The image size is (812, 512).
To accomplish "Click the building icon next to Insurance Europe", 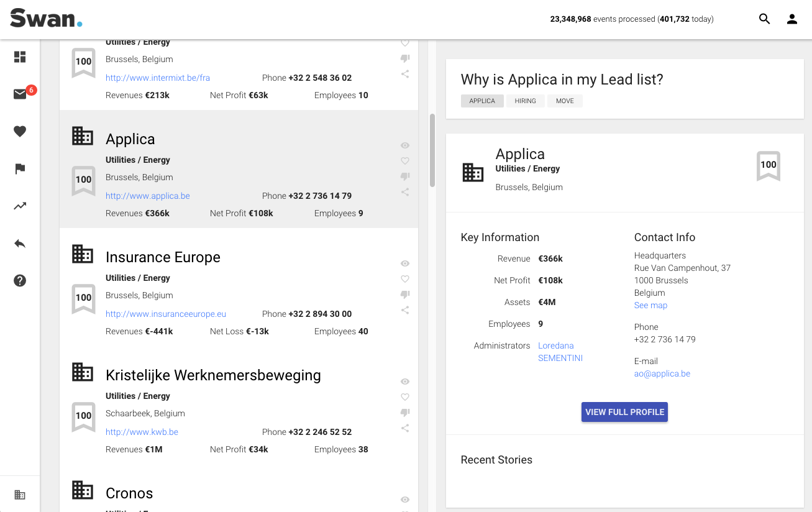I will click(x=83, y=254).
